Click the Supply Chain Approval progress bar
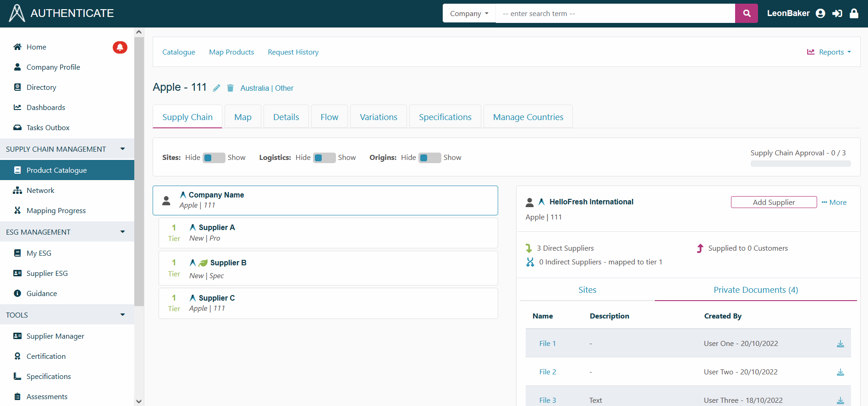868x406 pixels. pyautogui.click(x=800, y=164)
